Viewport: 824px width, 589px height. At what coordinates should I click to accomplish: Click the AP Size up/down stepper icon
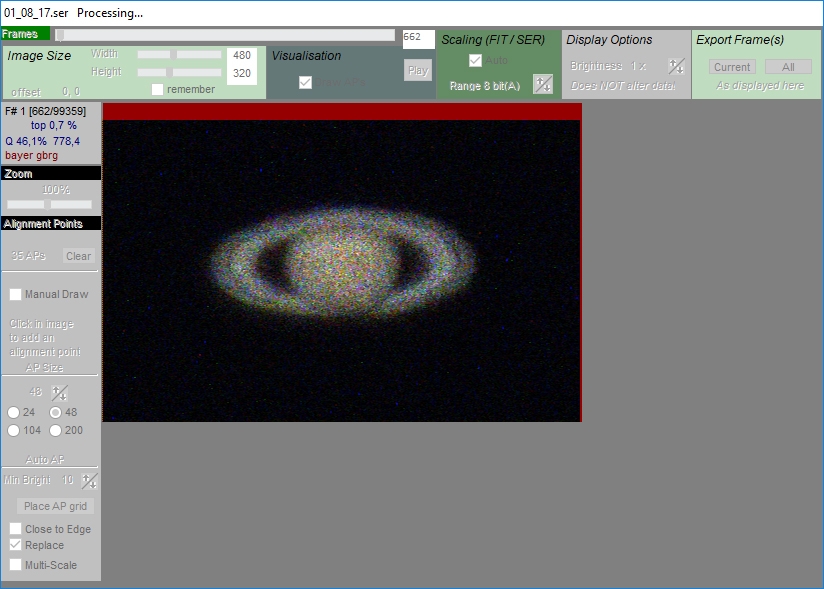tap(59, 392)
